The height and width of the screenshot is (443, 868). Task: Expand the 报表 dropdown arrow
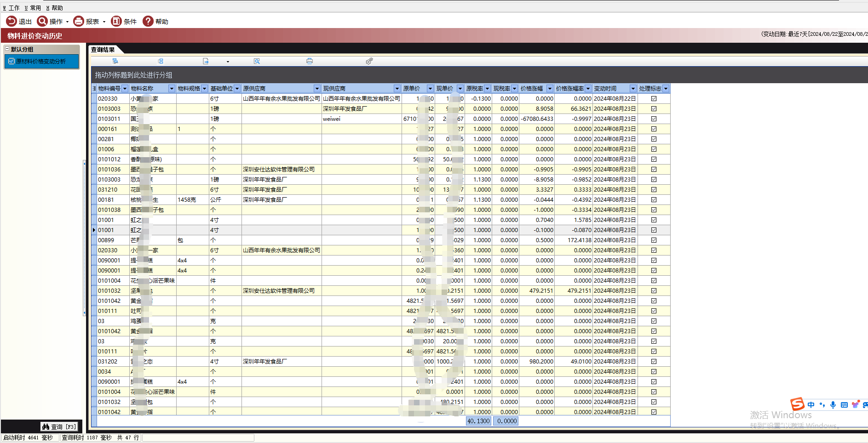click(x=104, y=22)
